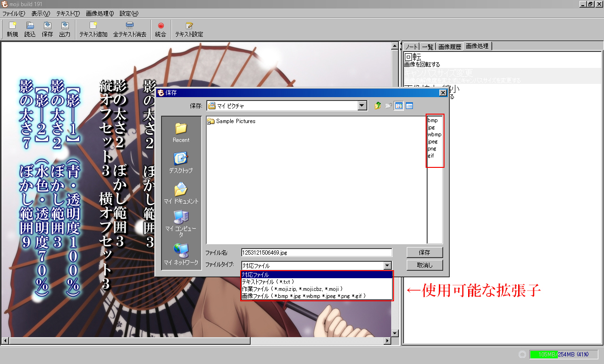Image resolution: width=604 pixels, height=364 pixels.
Task: Switch to the 画像処理 tab
Action: (x=478, y=46)
